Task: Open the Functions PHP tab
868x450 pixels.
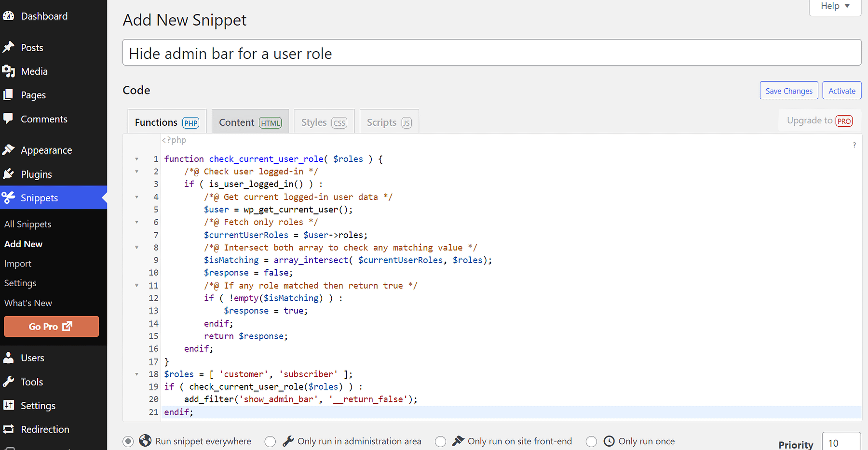Action: coord(167,122)
